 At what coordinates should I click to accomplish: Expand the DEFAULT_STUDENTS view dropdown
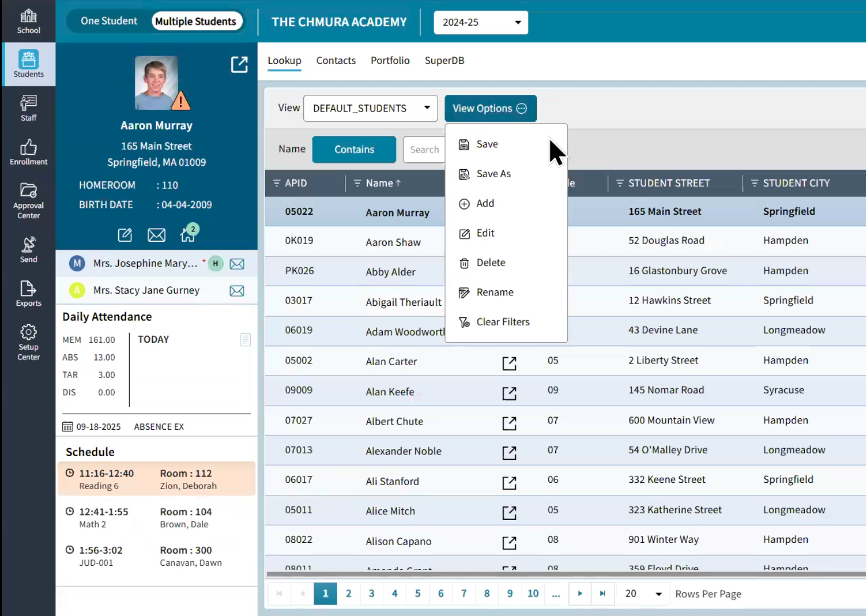pos(370,108)
